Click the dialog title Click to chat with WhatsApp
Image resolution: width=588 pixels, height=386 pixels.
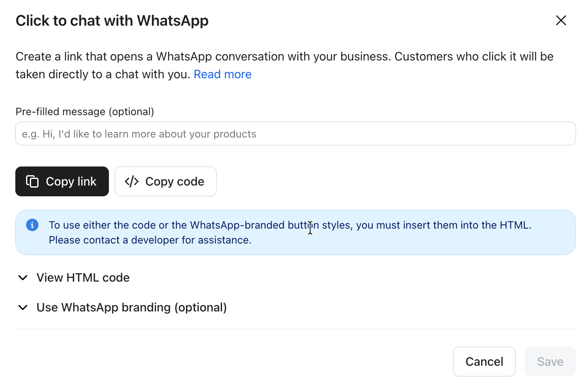112,20
